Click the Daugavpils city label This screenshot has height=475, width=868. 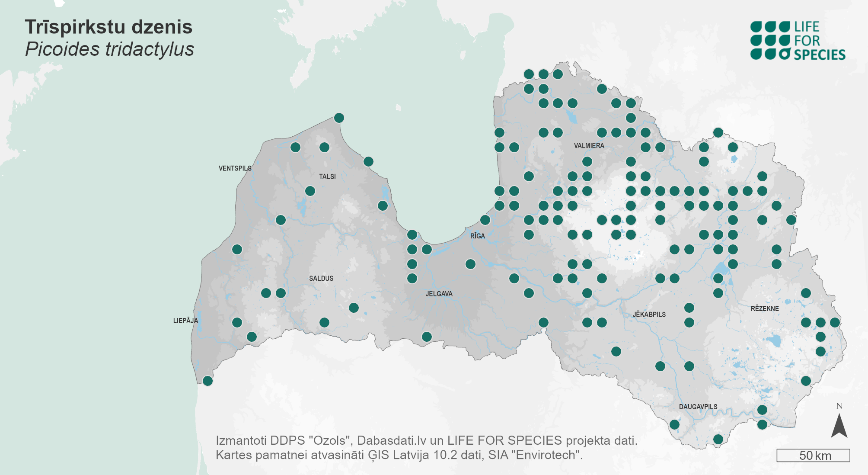[698, 407]
